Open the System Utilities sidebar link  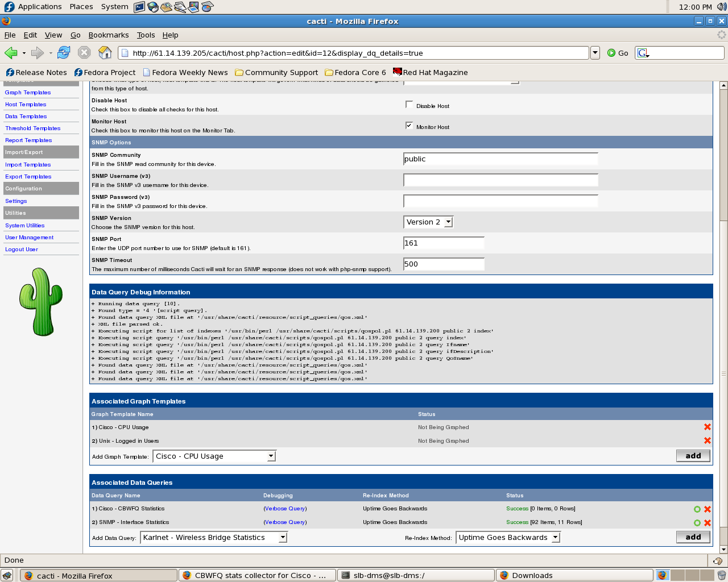point(24,226)
